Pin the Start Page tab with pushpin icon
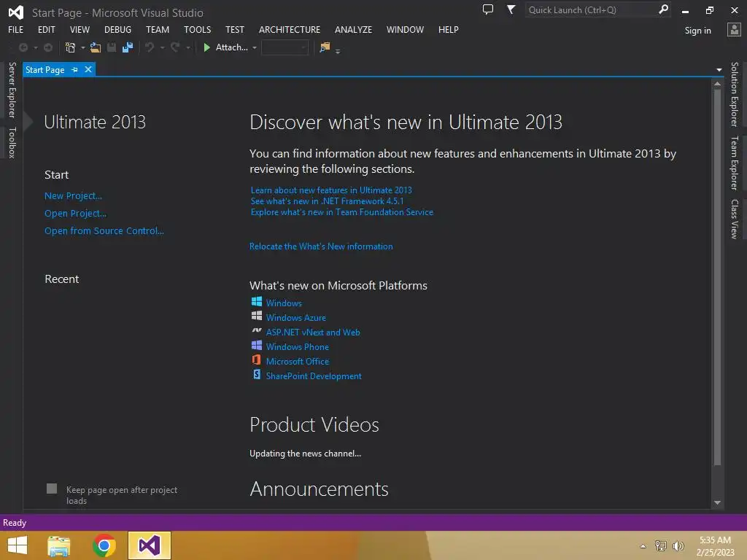 click(x=74, y=69)
